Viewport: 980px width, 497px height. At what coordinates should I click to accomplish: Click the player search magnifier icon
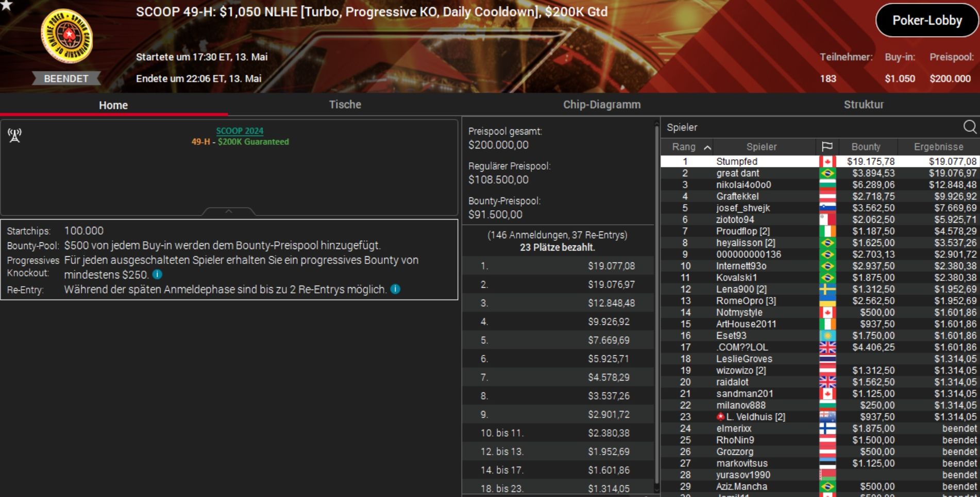[x=969, y=127]
